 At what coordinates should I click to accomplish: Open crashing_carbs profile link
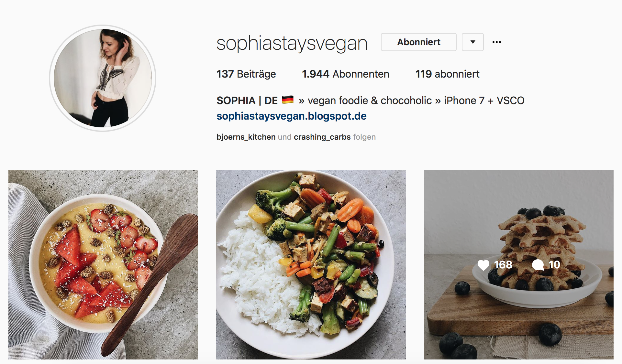(322, 137)
